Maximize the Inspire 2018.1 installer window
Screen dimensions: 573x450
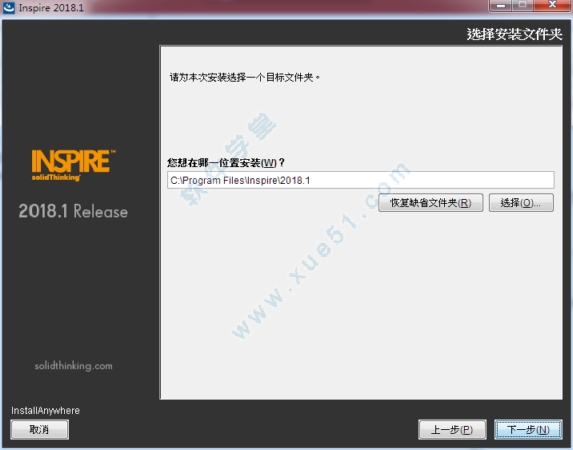523,6
